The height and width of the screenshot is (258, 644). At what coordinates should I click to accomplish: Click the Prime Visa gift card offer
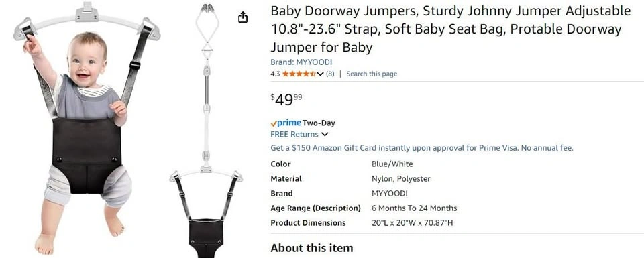click(x=422, y=148)
